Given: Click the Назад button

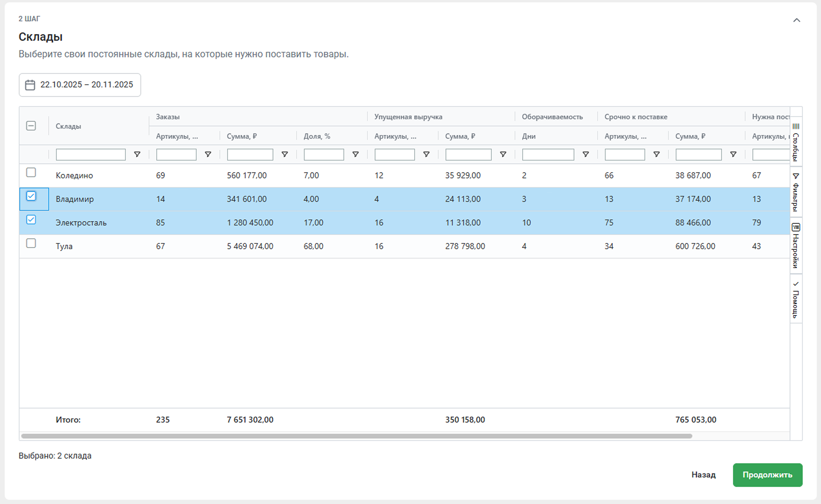Looking at the screenshot, I should pyautogui.click(x=703, y=475).
